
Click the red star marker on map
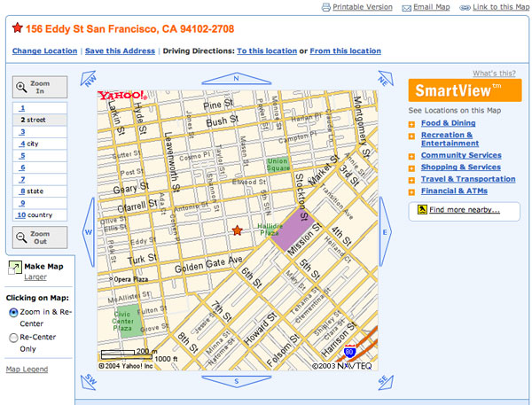point(237,230)
